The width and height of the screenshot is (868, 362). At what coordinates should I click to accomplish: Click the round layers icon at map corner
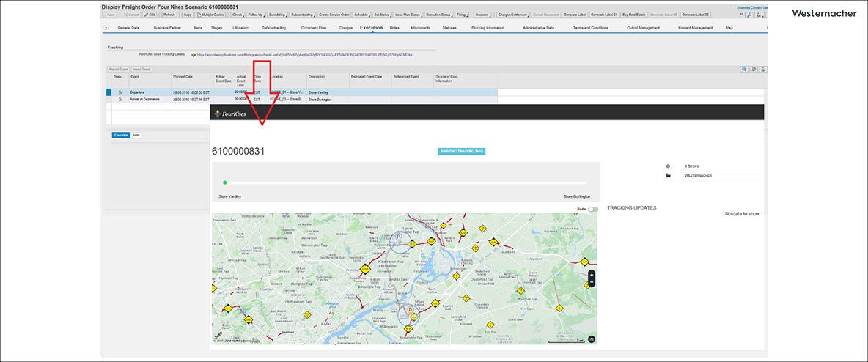[x=592, y=339]
